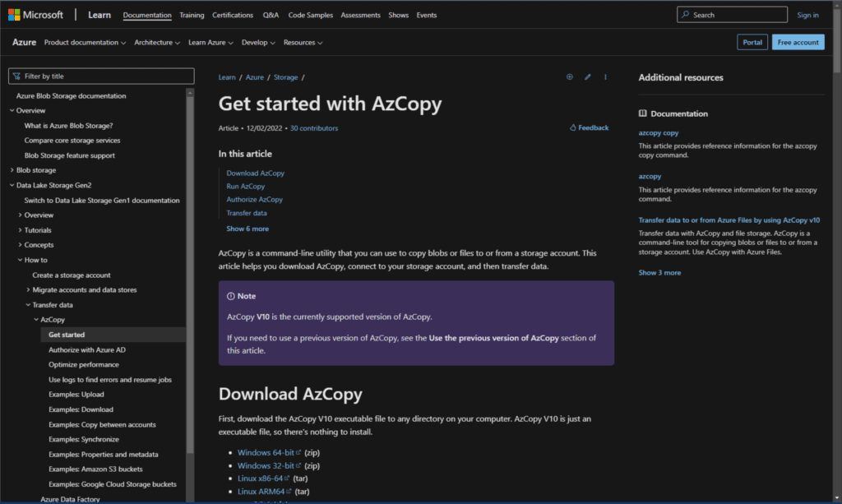The width and height of the screenshot is (842, 504).
Task: Open azcopy copy reference link
Action: click(659, 132)
